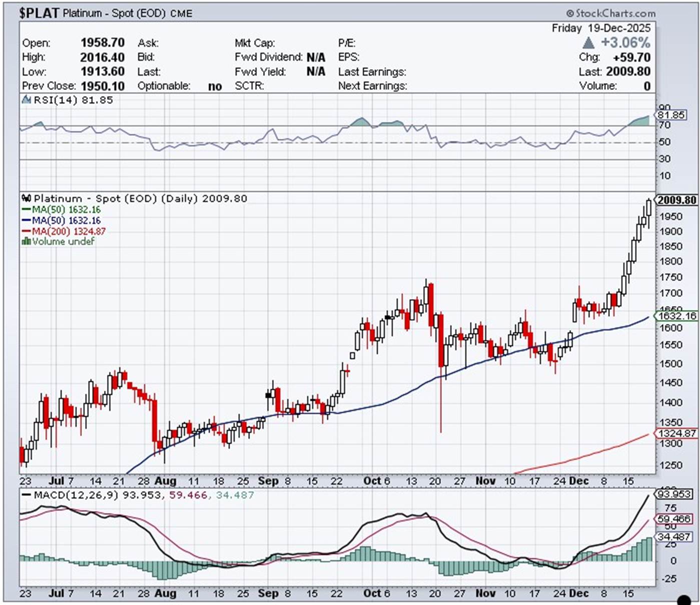Click the 81.85 RSI value tag
Screen dimensions: 700x605
[671, 115]
